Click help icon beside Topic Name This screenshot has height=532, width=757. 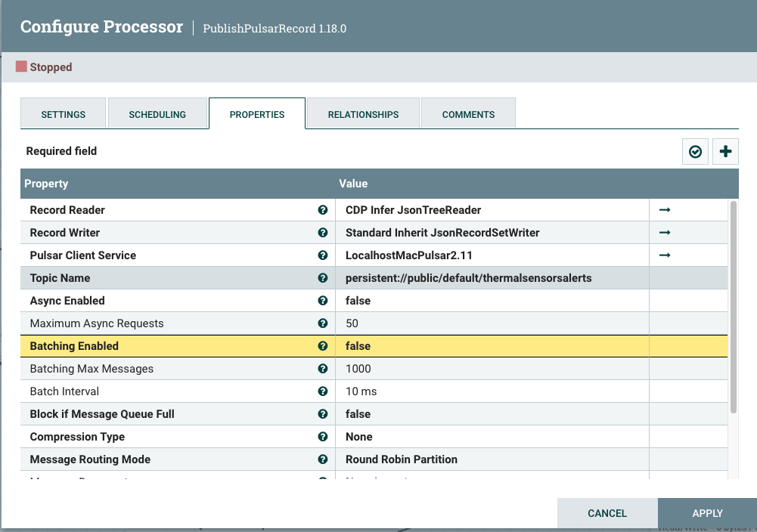click(322, 278)
